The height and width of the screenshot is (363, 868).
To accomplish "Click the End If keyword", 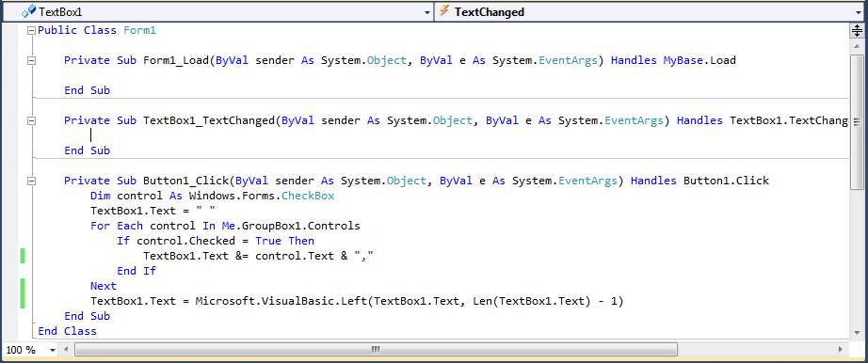I will pyautogui.click(x=137, y=271).
